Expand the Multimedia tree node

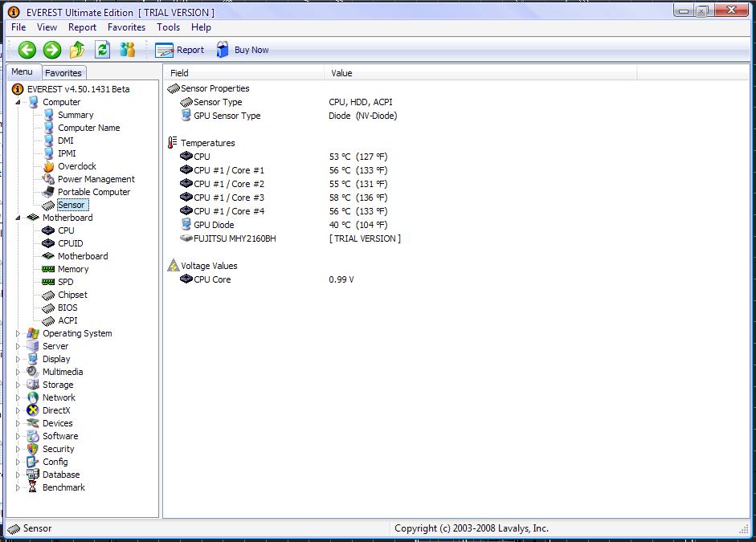point(18,372)
